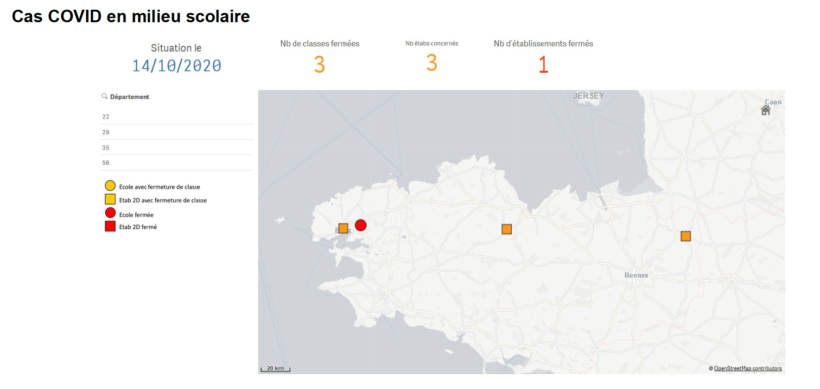
Task: Click the Rennes label on the map
Action: coord(636,275)
